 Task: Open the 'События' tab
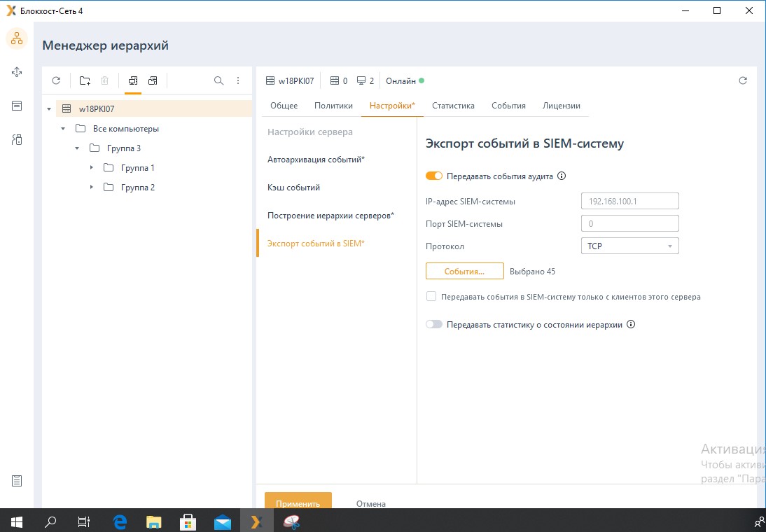click(508, 106)
